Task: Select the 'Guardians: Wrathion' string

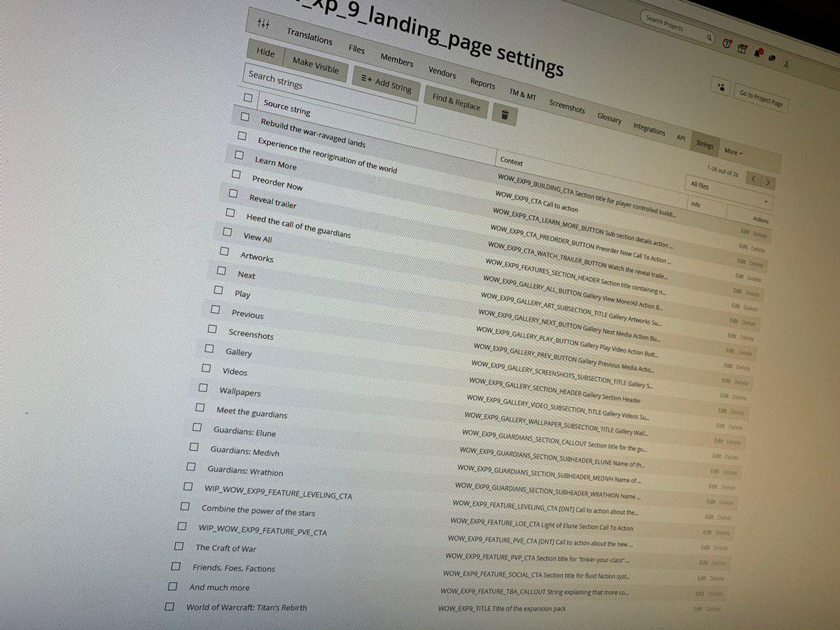Action: coord(245,470)
